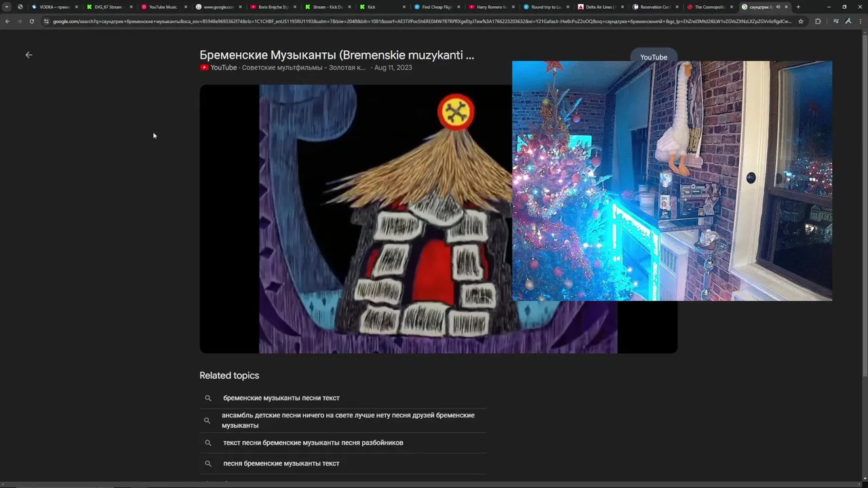Screen dimensions: 868x488
Task: Switch to the YouTube Music tab
Action: [163, 7]
